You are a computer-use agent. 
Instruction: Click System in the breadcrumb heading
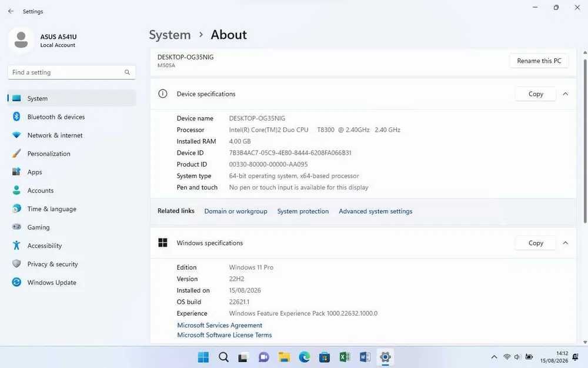click(x=170, y=35)
